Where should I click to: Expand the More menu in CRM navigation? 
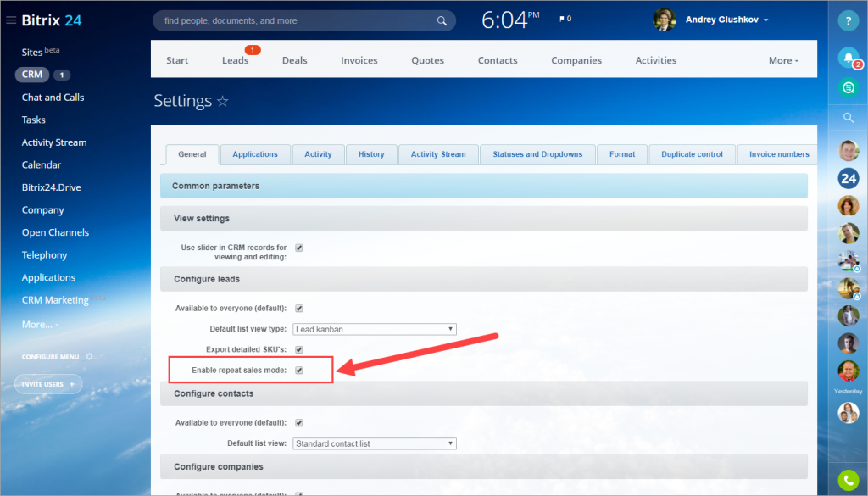tap(783, 60)
